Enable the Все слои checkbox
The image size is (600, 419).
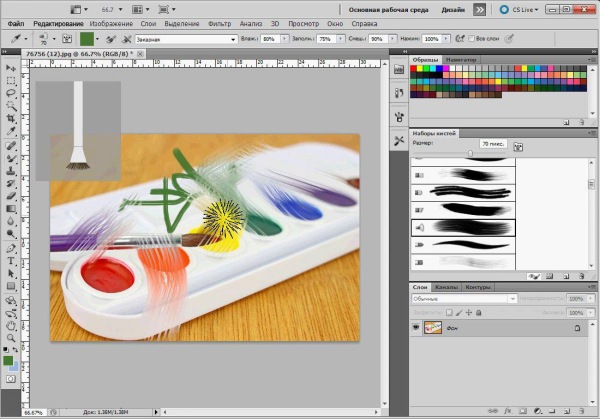tap(473, 38)
